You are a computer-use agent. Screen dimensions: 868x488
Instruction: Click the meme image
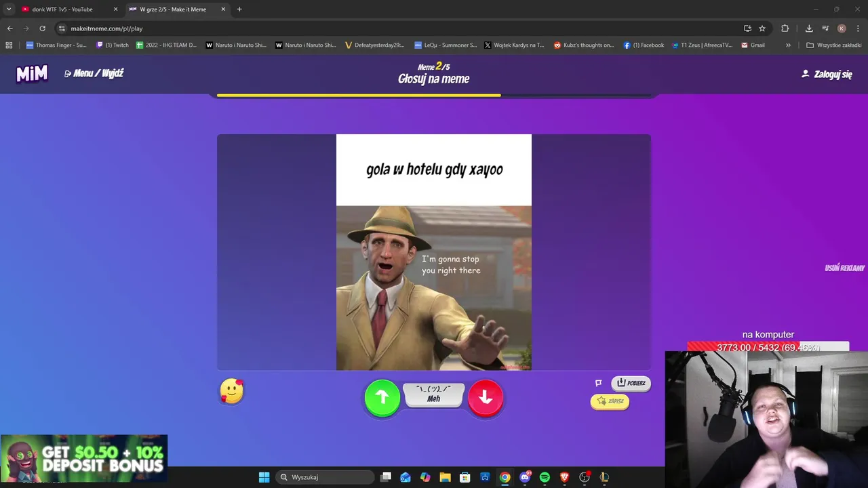[x=434, y=252]
